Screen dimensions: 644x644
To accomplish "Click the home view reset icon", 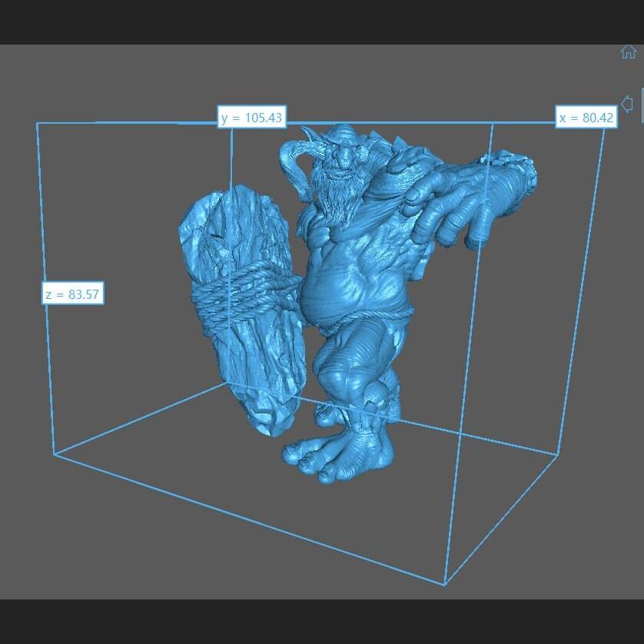I will (628, 52).
